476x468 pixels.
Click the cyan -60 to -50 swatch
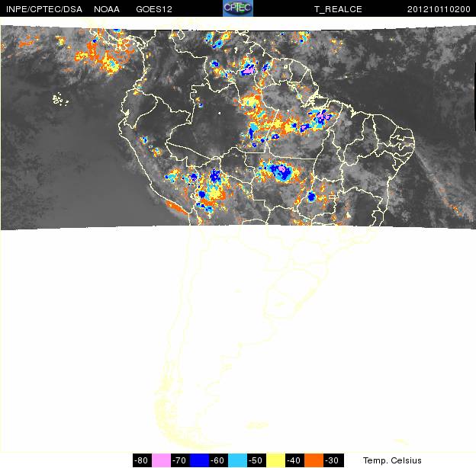coord(237,460)
